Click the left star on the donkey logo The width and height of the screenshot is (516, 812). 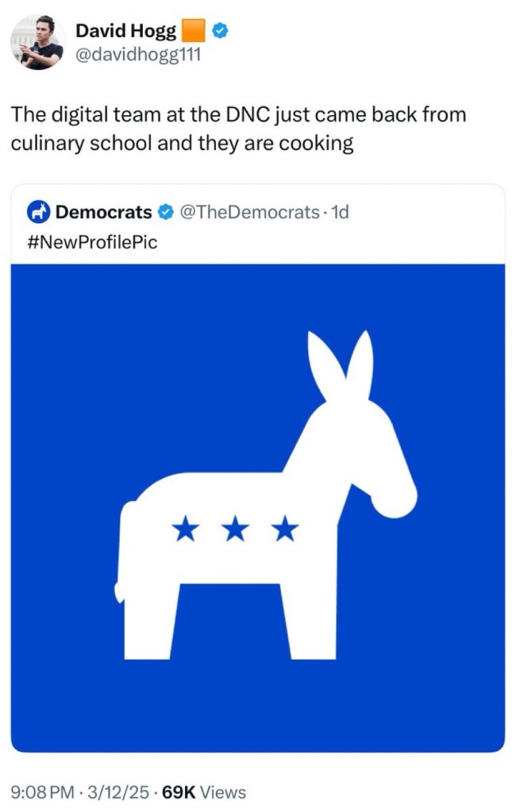tap(186, 527)
